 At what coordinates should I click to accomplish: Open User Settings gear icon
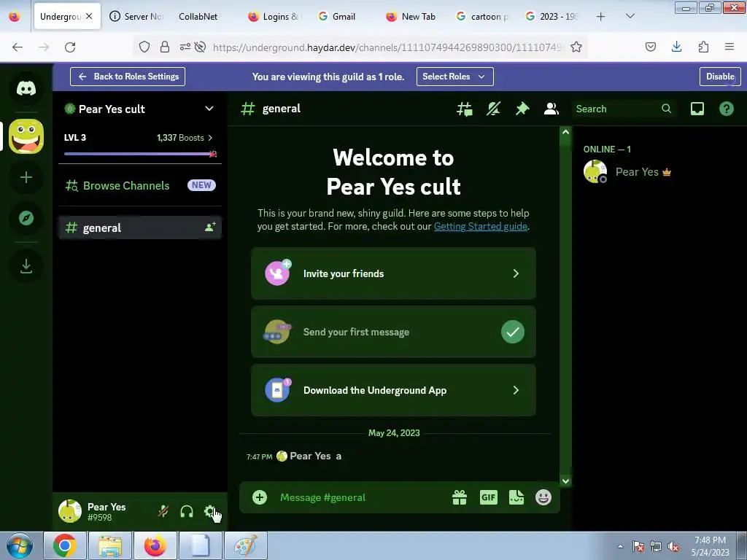coord(210,511)
